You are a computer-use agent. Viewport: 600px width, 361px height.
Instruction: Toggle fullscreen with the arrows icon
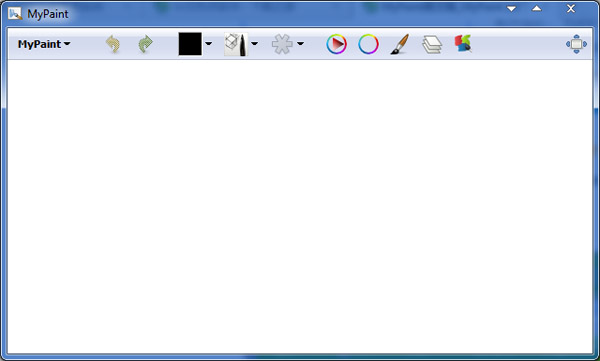pos(576,44)
